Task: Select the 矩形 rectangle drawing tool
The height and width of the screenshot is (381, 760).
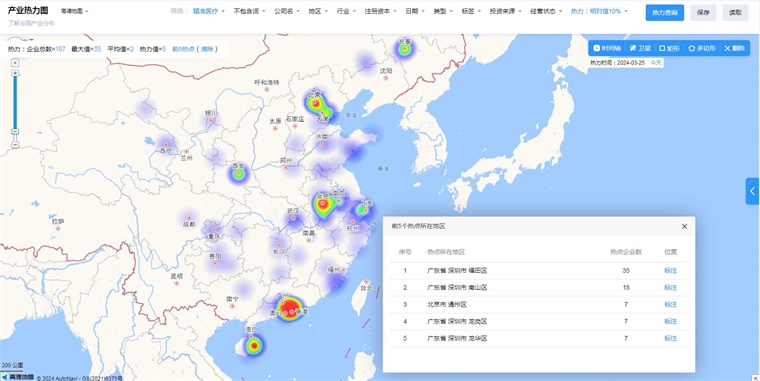Action: (669, 48)
